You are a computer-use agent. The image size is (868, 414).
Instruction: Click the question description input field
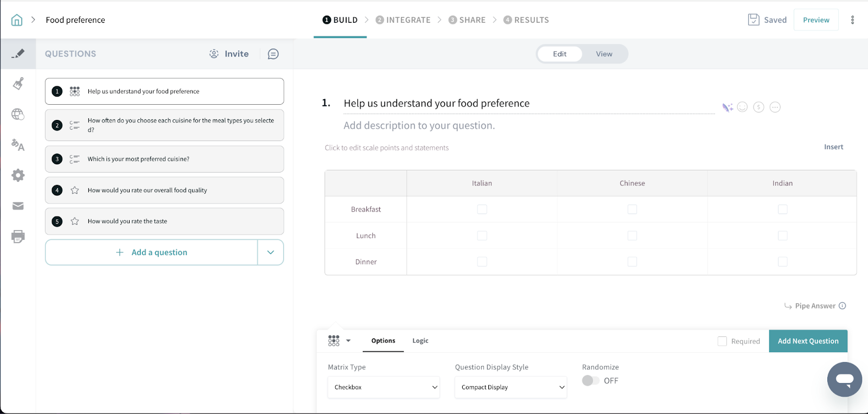pos(419,126)
